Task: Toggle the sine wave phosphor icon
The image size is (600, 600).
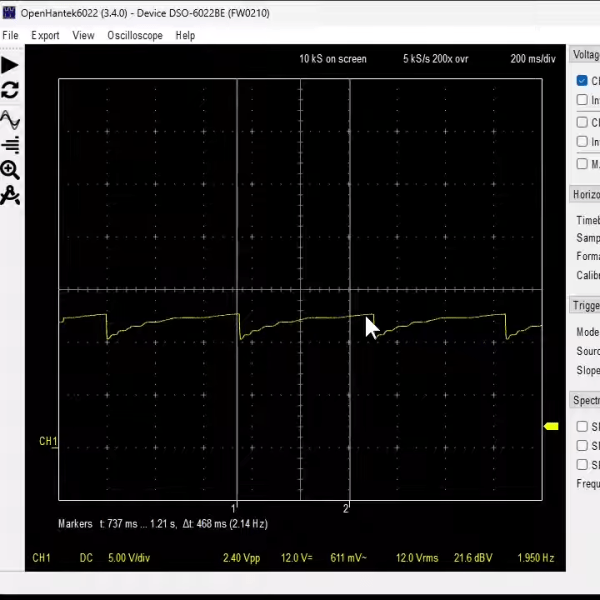Action: [x=10, y=120]
